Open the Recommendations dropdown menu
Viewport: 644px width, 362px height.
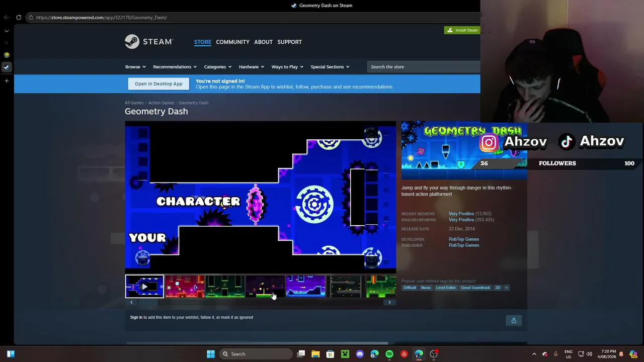(x=175, y=67)
